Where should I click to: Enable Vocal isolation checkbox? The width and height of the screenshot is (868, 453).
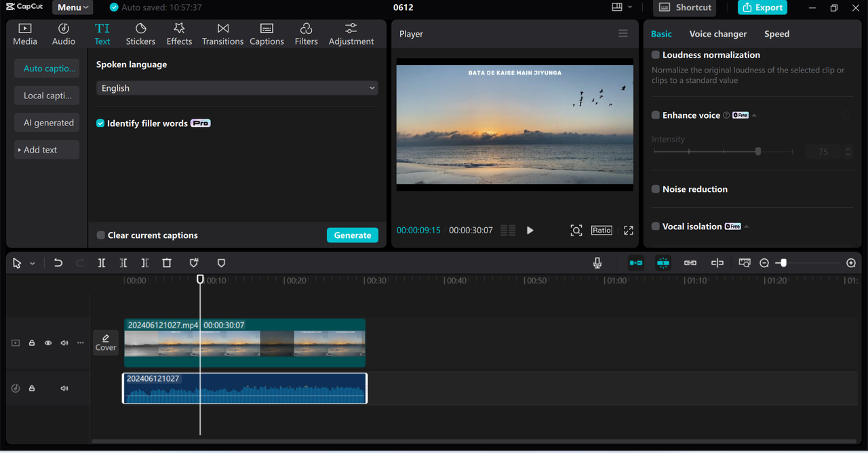pos(656,226)
